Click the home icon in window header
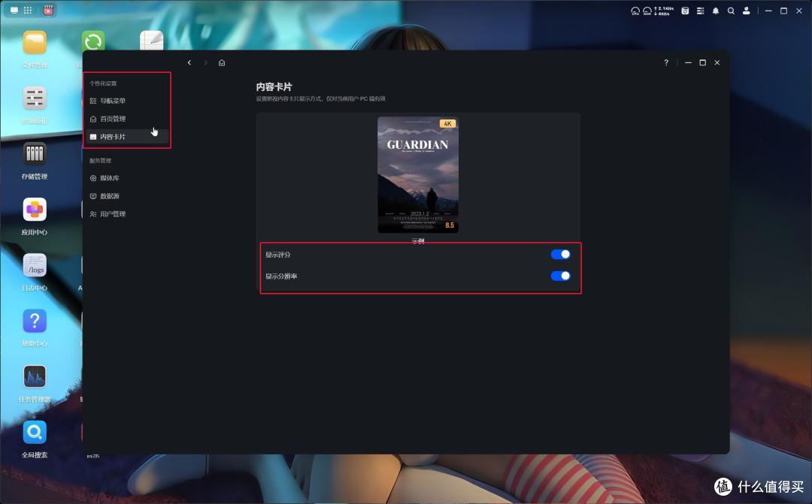Screen dimensions: 812x504 pyautogui.click(x=222, y=62)
